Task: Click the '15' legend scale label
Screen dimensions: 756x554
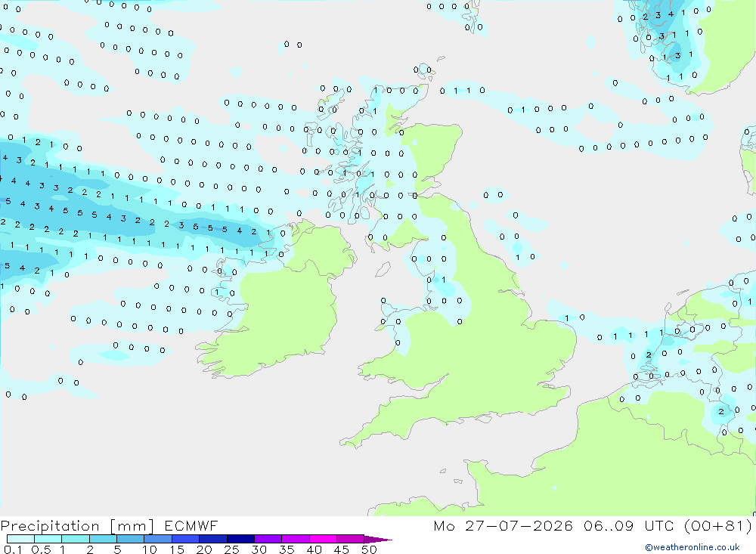Action: coord(177,549)
